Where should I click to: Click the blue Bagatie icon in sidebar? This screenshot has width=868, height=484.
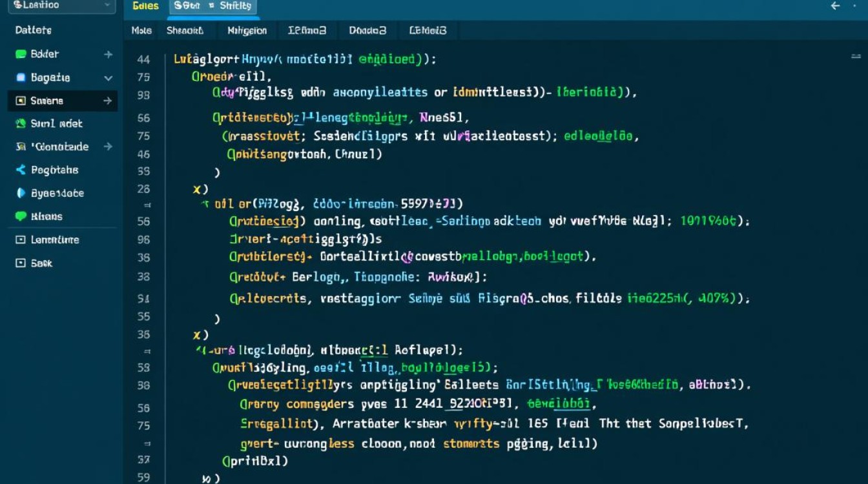pos(20,77)
